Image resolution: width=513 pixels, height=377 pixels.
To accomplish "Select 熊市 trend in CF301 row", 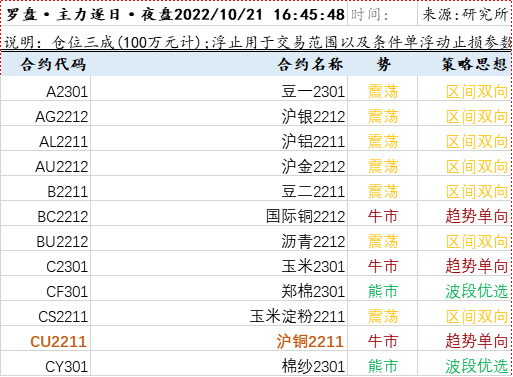I will click(x=383, y=291).
